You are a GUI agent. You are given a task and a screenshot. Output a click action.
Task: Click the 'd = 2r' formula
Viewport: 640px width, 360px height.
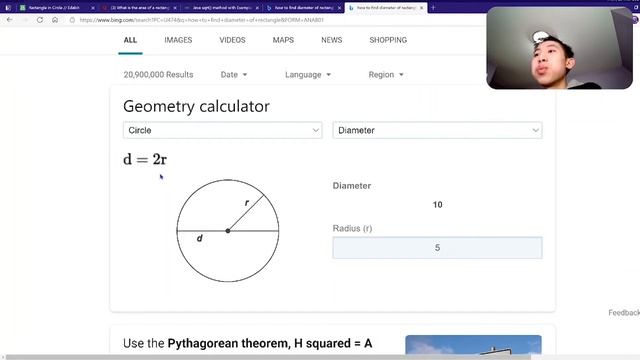[145, 159]
